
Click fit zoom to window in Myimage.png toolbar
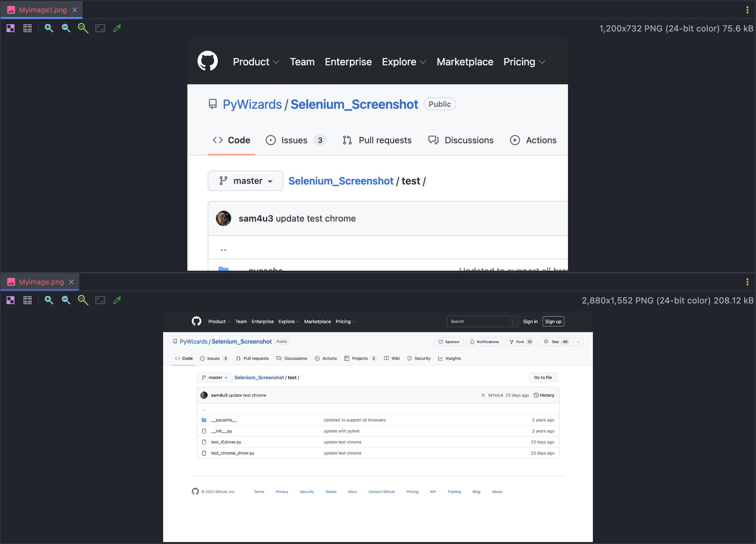pos(100,300)
